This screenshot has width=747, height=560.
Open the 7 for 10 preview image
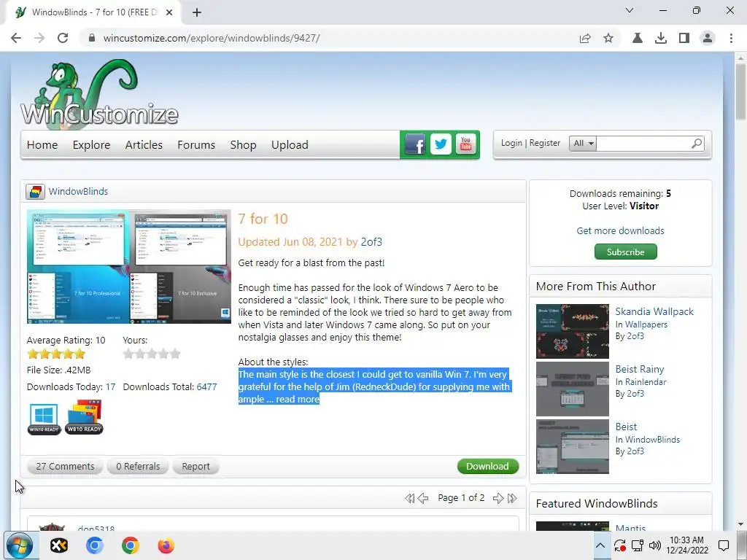(x=128, y=267)
